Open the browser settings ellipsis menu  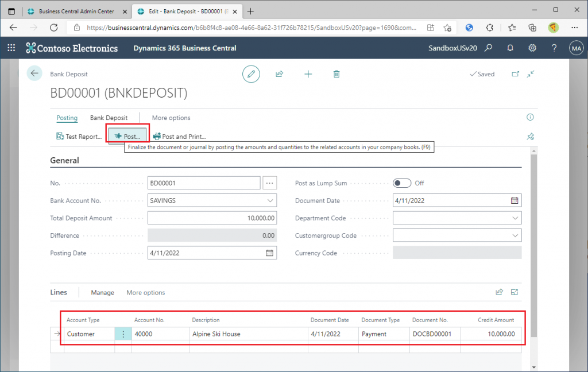(x=574, y=28)
